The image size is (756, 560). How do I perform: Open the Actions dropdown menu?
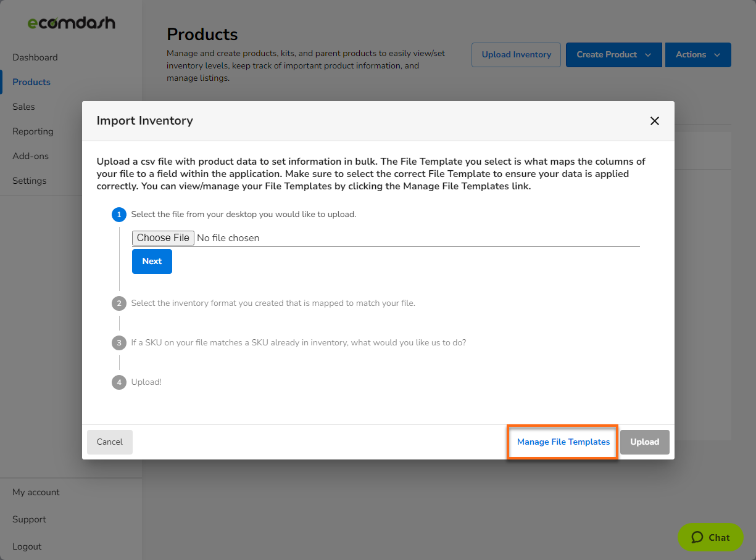click(698, 55)
